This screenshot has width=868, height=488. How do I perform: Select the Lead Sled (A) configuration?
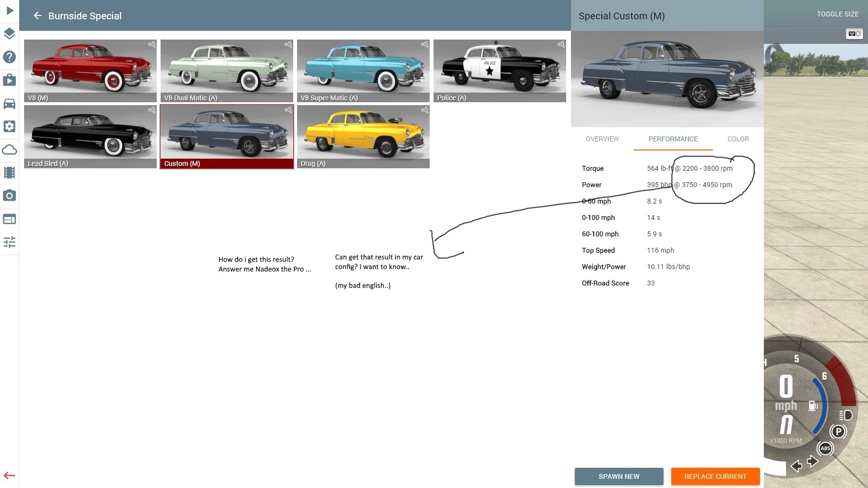pos(90,136)
